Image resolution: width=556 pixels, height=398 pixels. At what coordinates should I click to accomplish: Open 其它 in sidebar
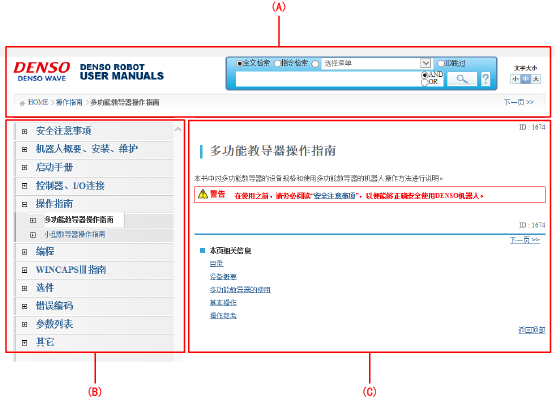click(x=45, y=342)
